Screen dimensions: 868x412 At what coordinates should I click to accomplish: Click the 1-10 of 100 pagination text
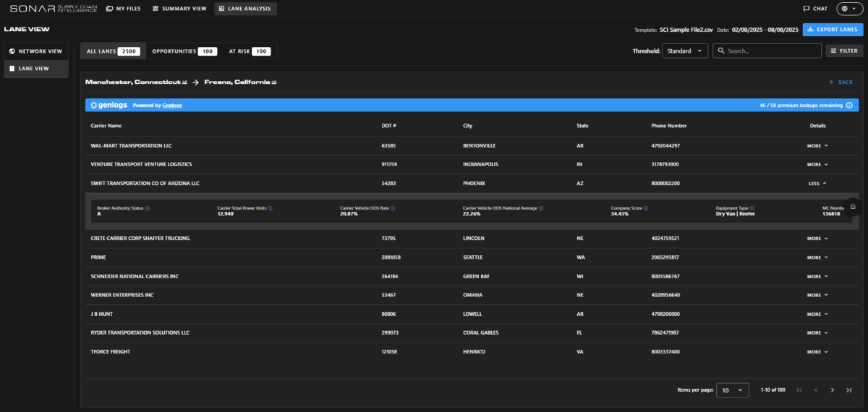773,390
